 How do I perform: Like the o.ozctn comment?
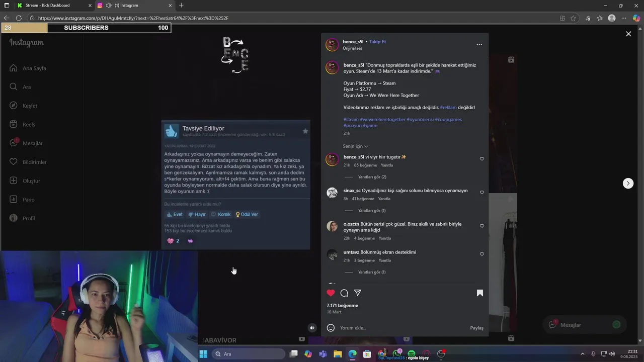click(x=481, y=226)
